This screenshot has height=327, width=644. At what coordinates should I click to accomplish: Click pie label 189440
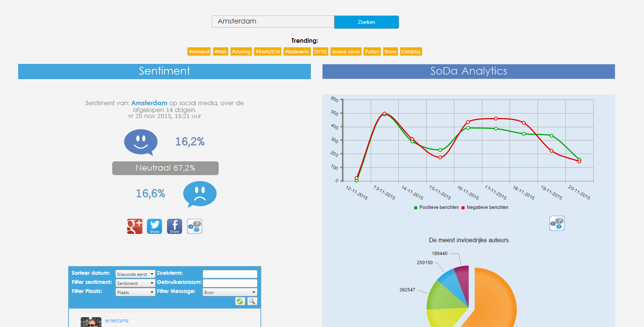coord(440,254)
